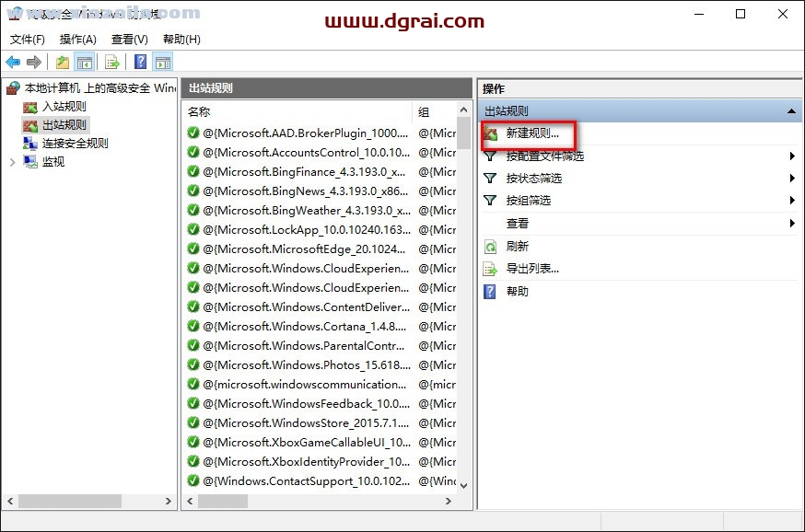This screenshot has width=805, height=532.
Task: Click the green check icon of the Cortana rule
Action: click(193, 326)
